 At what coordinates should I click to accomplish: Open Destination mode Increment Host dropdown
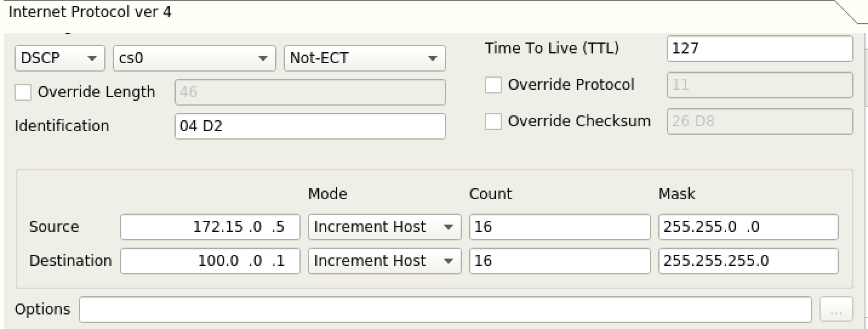(384, 261)
